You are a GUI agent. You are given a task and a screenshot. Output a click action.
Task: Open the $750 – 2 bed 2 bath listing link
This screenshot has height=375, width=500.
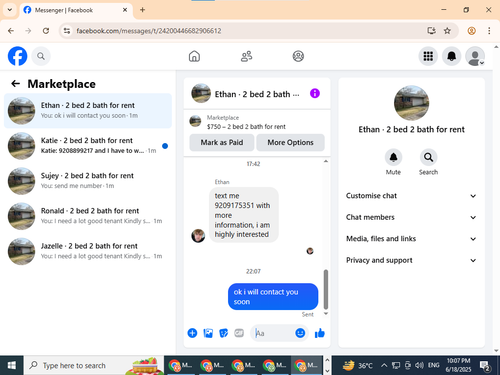246,126
